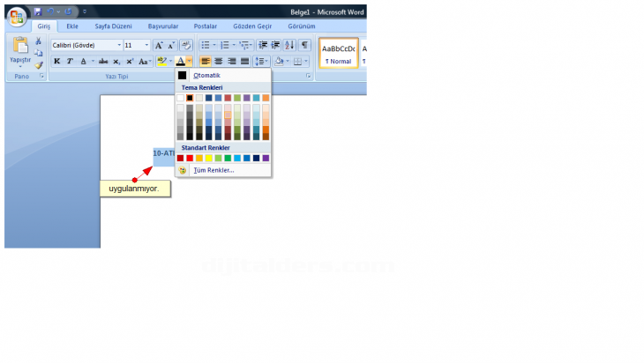This screenshot has height=363, width=644.
Task: Toggle subscript formatting
Action: coord(116,61)
